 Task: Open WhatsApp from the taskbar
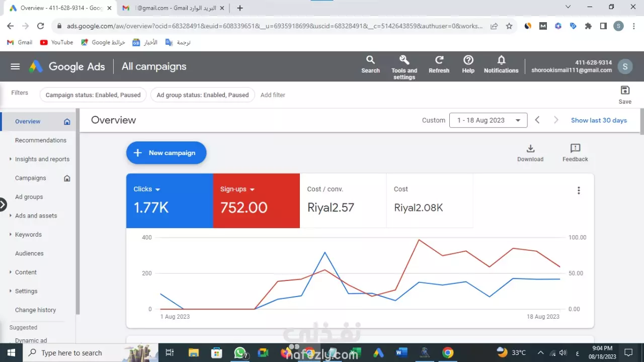pyautogui.click(x=240, y=352)
